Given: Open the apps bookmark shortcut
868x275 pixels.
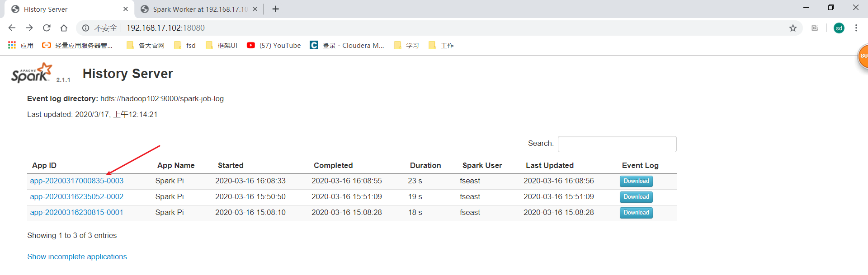Looking at the screenshot, I should [21, 46].
